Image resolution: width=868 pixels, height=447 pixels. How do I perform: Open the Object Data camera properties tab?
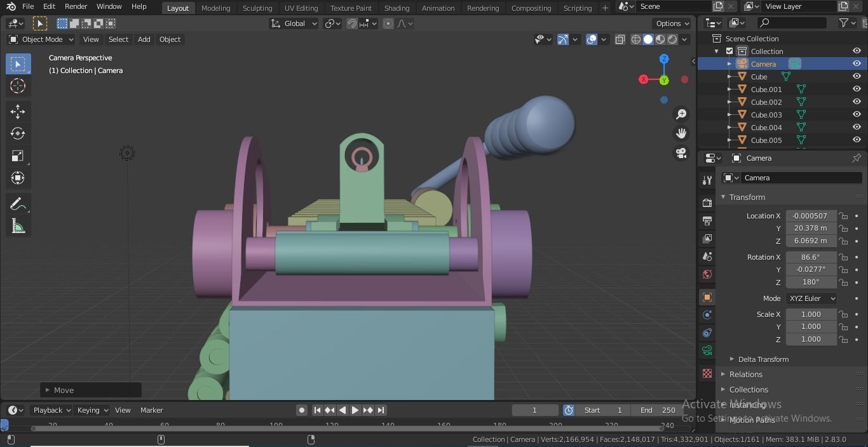coord(707,350)
